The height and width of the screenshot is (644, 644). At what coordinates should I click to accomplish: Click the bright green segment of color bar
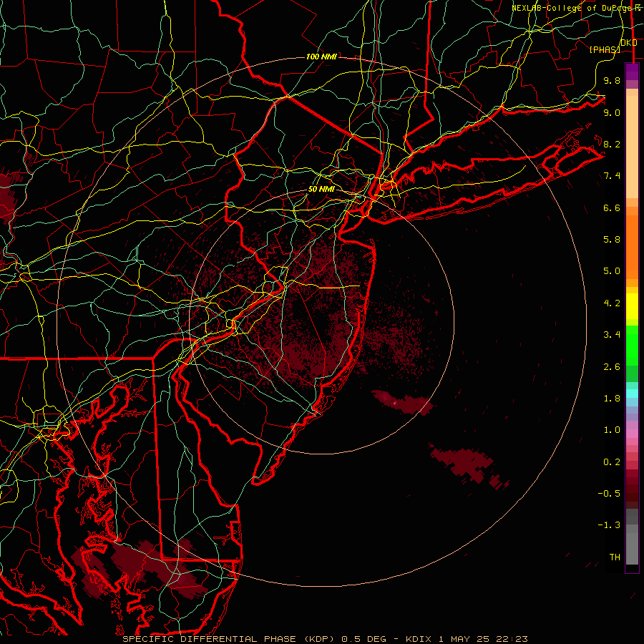(632, 346)
